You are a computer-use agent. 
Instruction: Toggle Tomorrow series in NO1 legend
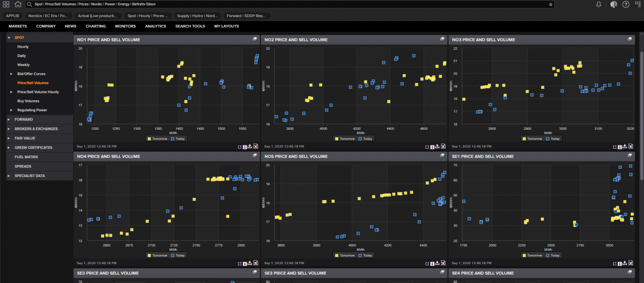157,139
